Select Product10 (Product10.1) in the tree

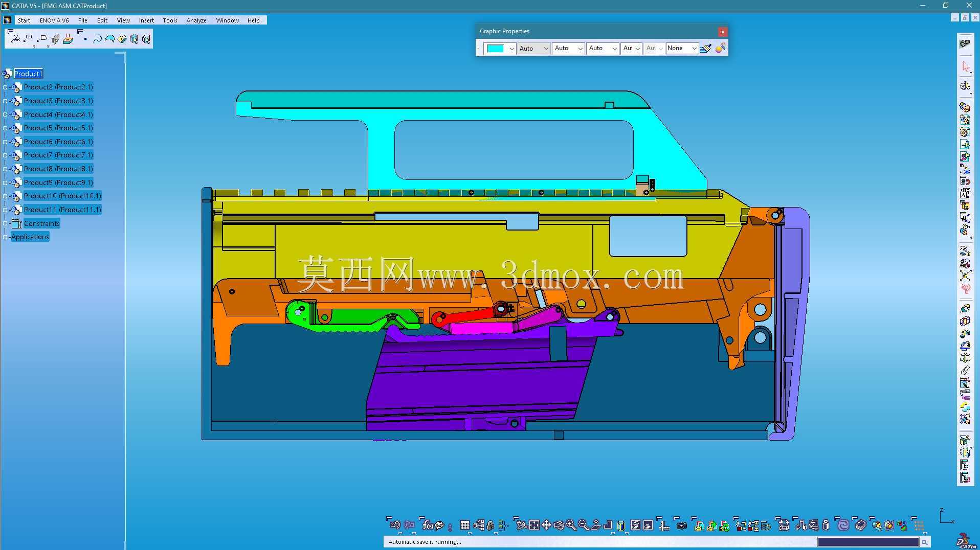click(62, 196)
